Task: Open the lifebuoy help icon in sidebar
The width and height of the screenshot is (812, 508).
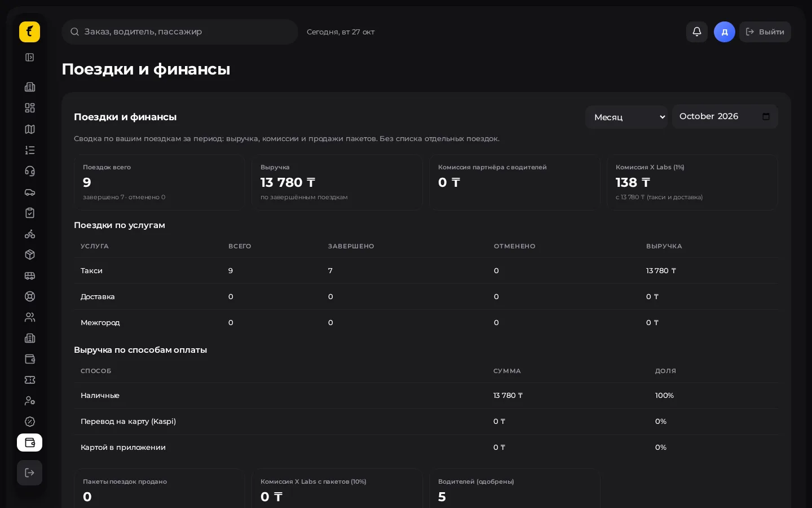Action: pyautogui.click(x=30, y=296)
